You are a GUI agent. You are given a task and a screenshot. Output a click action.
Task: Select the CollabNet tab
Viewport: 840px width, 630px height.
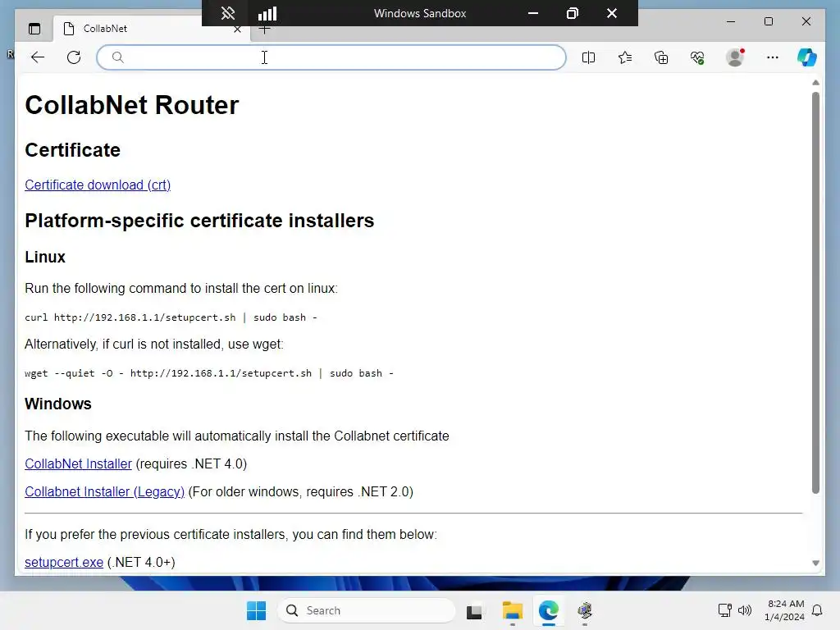[x=150, y=29]
